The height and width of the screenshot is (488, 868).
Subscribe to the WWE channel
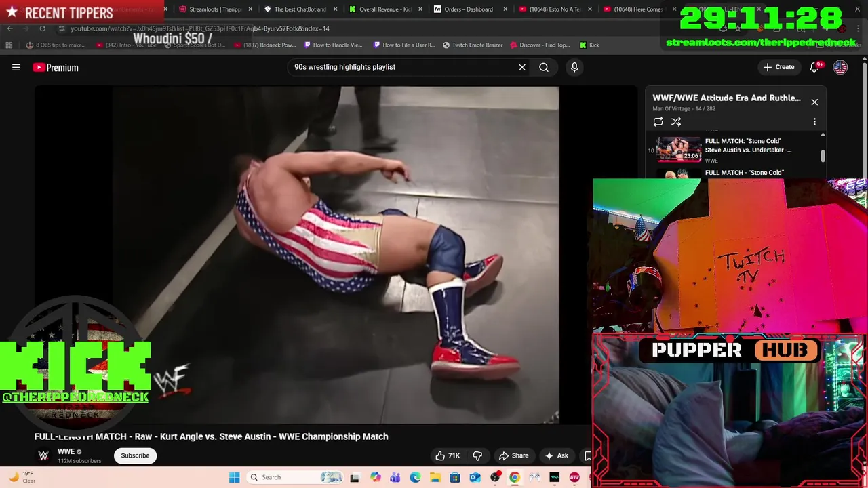(135, 455)
